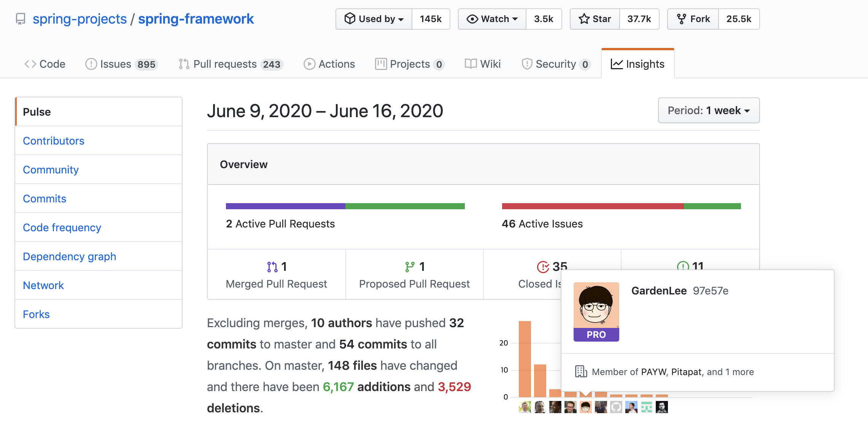Click the proposed pull request branch icon

point(410,267)
